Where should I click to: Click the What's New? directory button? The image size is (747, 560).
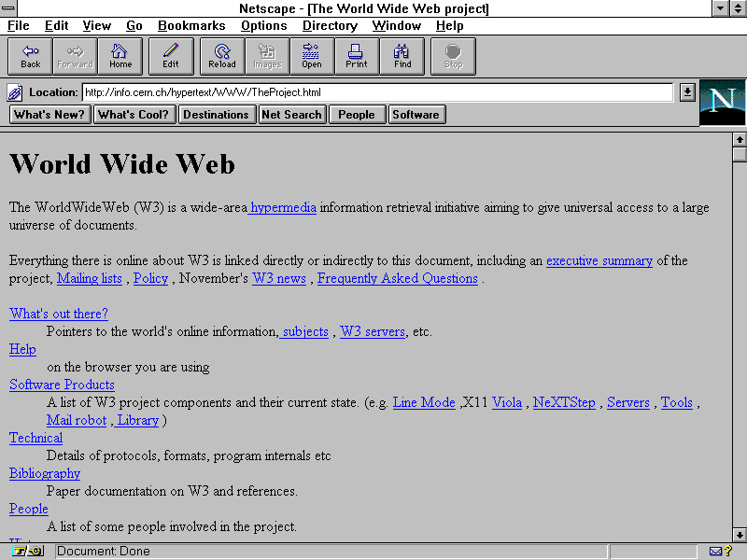click(50, 115)
